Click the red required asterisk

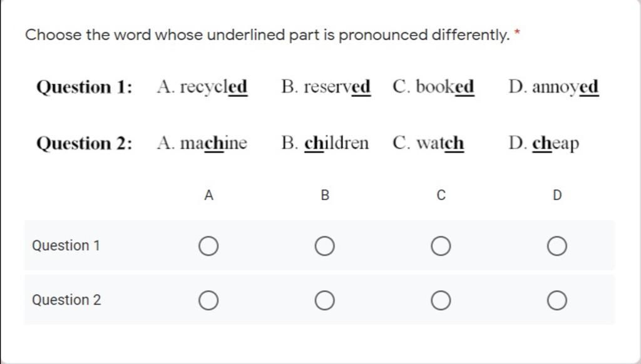pos(516,33)
